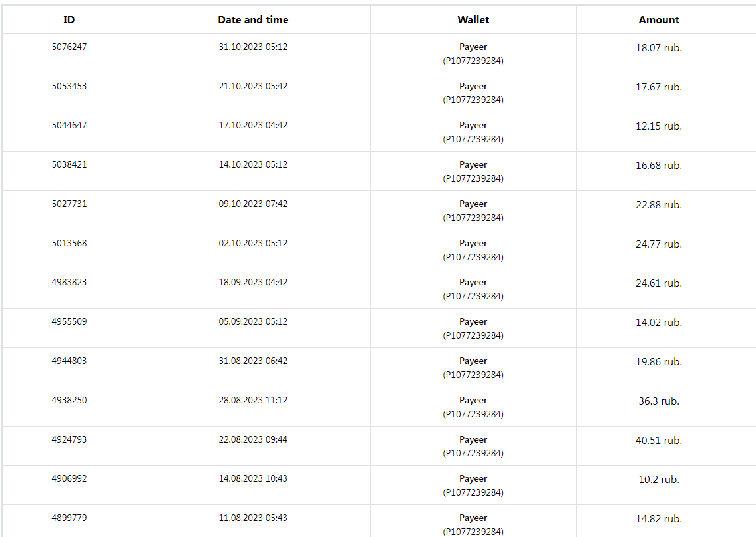Click transaction ID 5038421
This screenshot has height=537, width=756.
click(x=69, y=165)
